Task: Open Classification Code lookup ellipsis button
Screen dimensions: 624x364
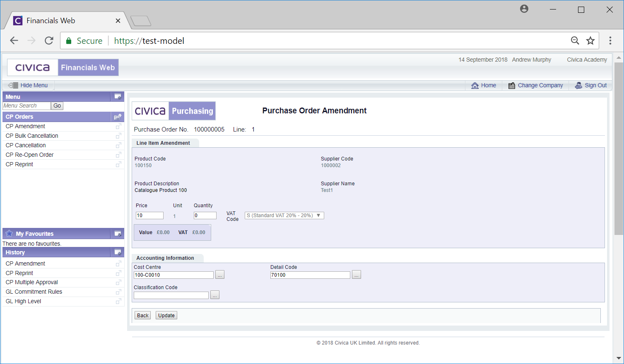Action: pos(215,295)
